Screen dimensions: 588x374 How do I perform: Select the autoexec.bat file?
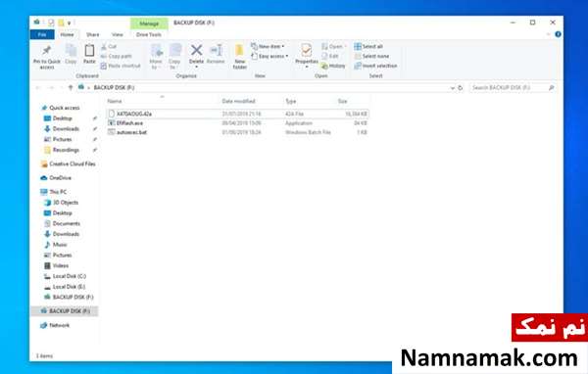238,132
